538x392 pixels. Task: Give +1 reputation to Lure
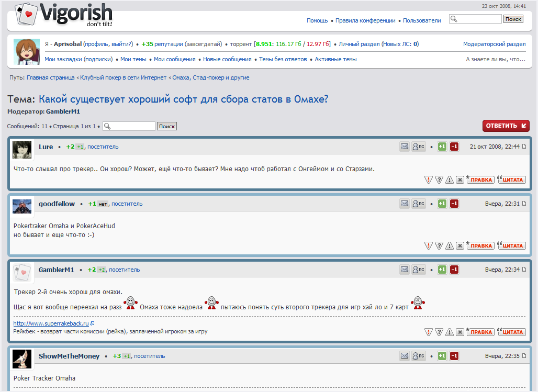click(x=442, y=147)
